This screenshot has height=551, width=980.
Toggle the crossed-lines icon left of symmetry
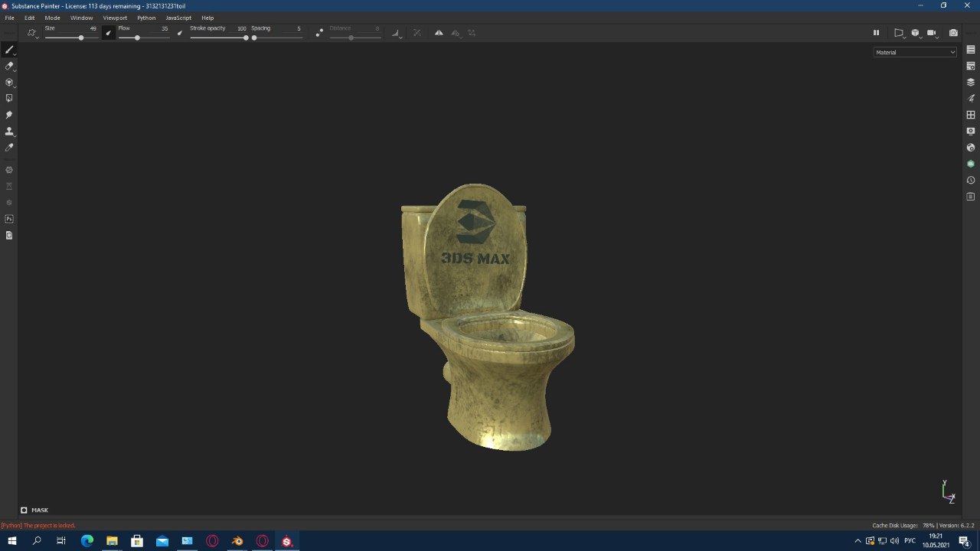tap(416, 33)
